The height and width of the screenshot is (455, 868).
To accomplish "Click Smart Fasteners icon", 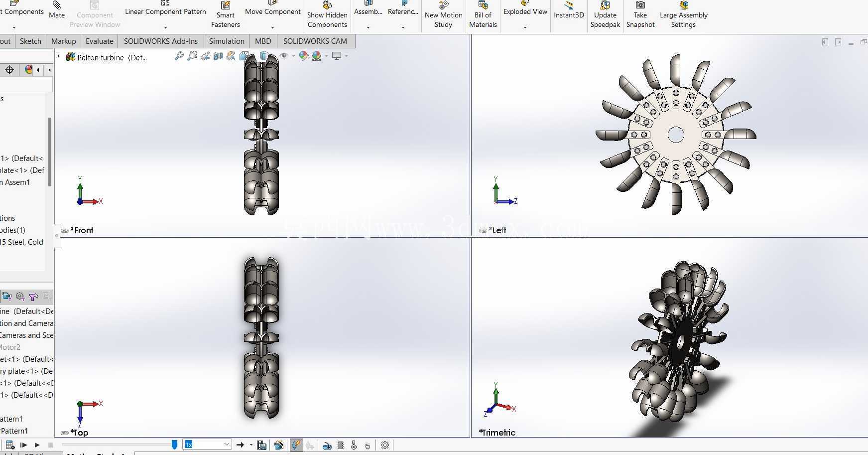I will click(226, 5).
